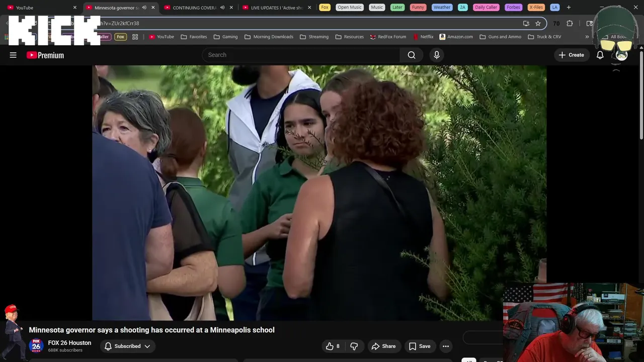Screen dimensions: 644x362
Task: Mute audio on CONTINUING COVERAGE tab
Action: (x=222, y=8)
